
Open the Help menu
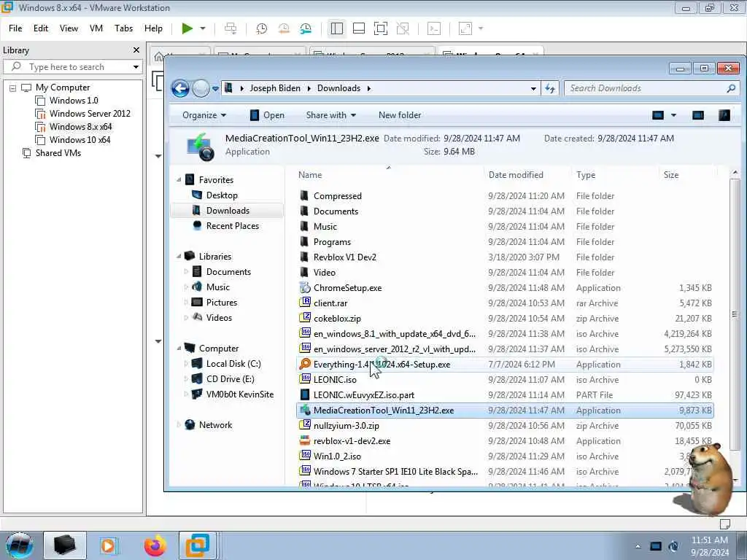[153, 28]
